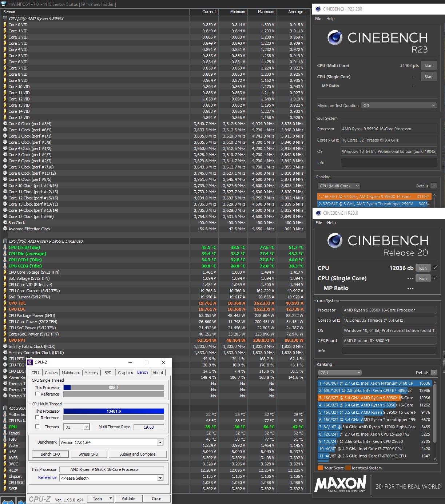The height and width of the screenshot is (504, 445).
Task: Tick the Threads checkbox in CPU-Z
Action: [37, 427]
